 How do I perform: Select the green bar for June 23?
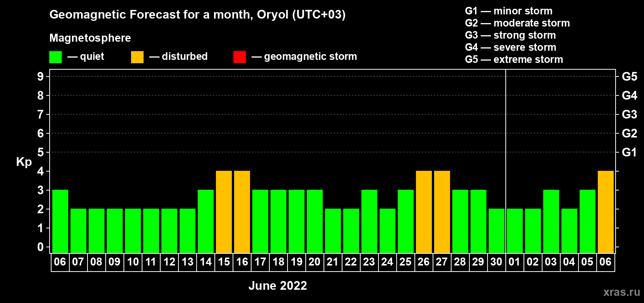coord(369,221)
